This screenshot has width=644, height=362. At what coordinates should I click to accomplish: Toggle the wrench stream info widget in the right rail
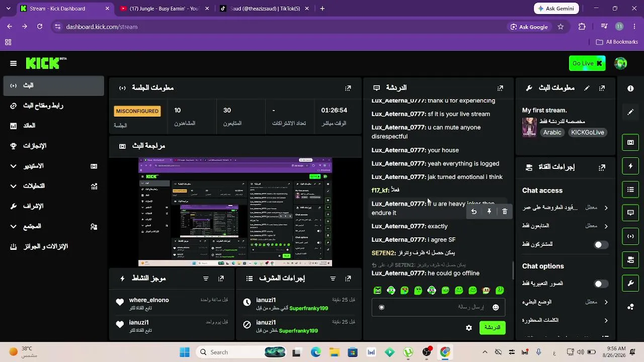[630, 284]
